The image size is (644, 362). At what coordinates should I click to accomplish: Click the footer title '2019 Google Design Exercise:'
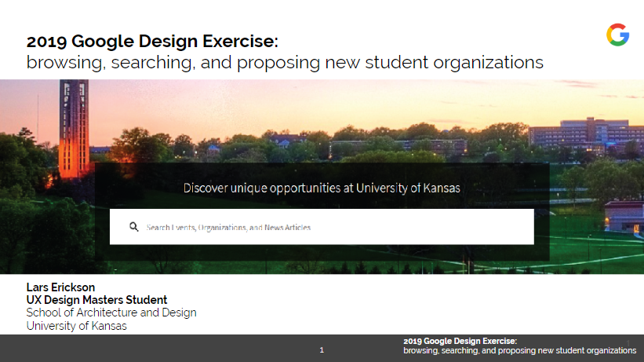coord(460,341)
